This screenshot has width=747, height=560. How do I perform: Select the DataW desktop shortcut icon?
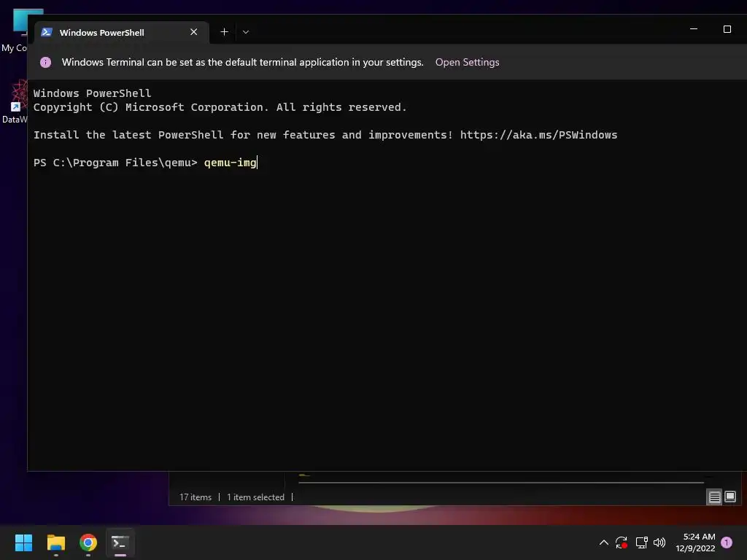tap(15, 101)
